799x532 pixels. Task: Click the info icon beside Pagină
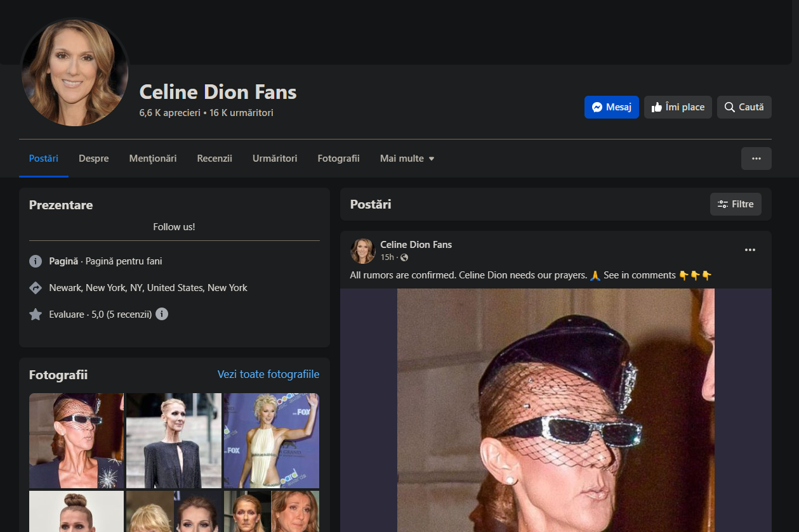point(36,261)
